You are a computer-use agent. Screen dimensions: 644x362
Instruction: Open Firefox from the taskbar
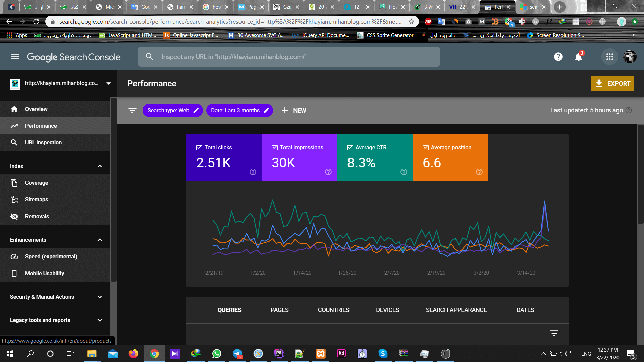[x=133, y=354]
